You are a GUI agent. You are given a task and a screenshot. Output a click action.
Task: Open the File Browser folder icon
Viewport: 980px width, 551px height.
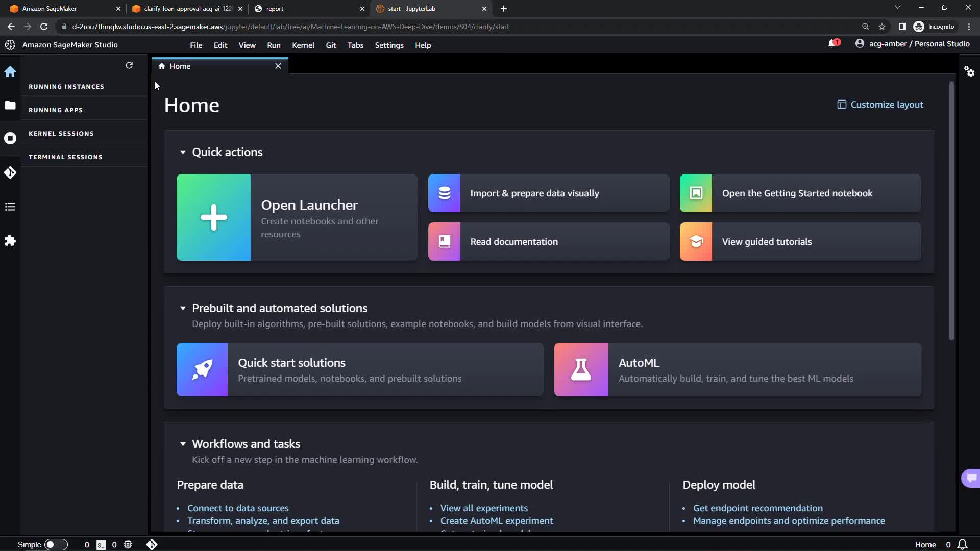10,105
